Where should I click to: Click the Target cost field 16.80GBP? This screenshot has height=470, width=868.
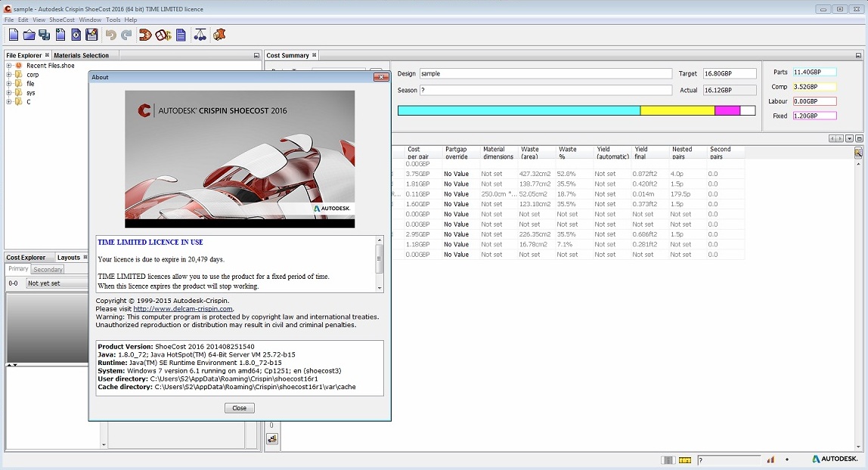730,73
